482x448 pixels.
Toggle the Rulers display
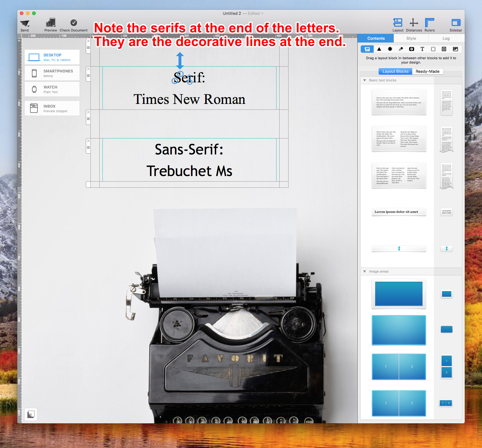point(430,23)
